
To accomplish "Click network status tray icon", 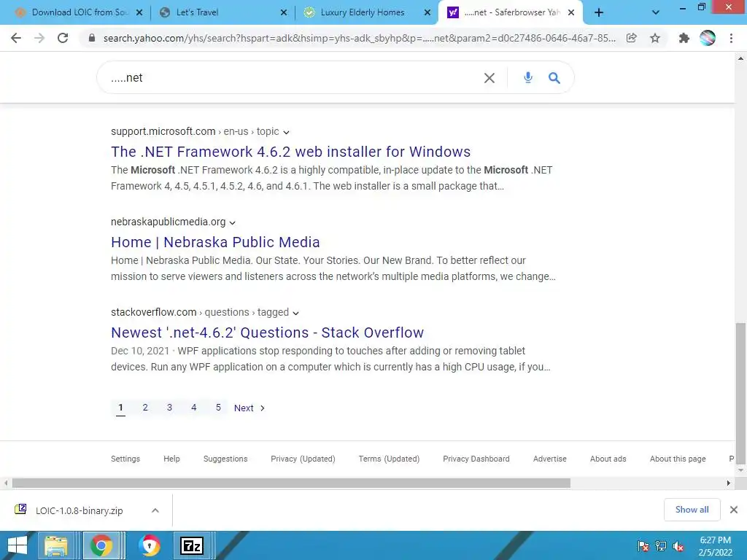I will (x=661, y=546).
